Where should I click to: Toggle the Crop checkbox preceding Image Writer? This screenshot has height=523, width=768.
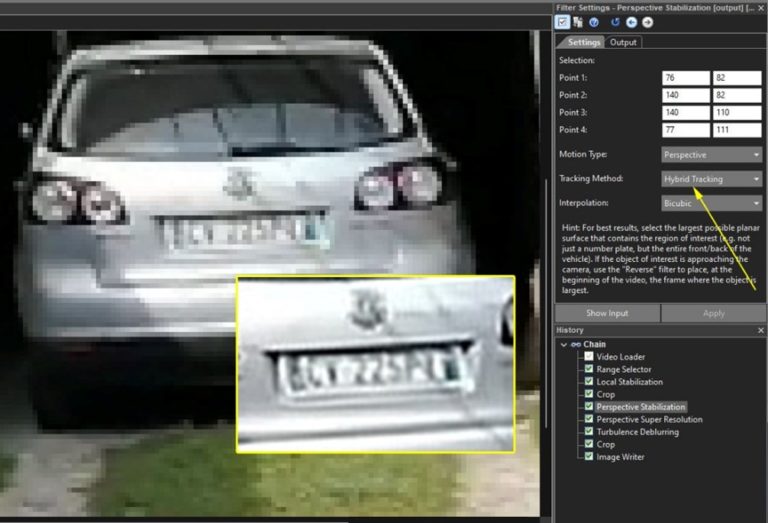(x=589, y=444)
